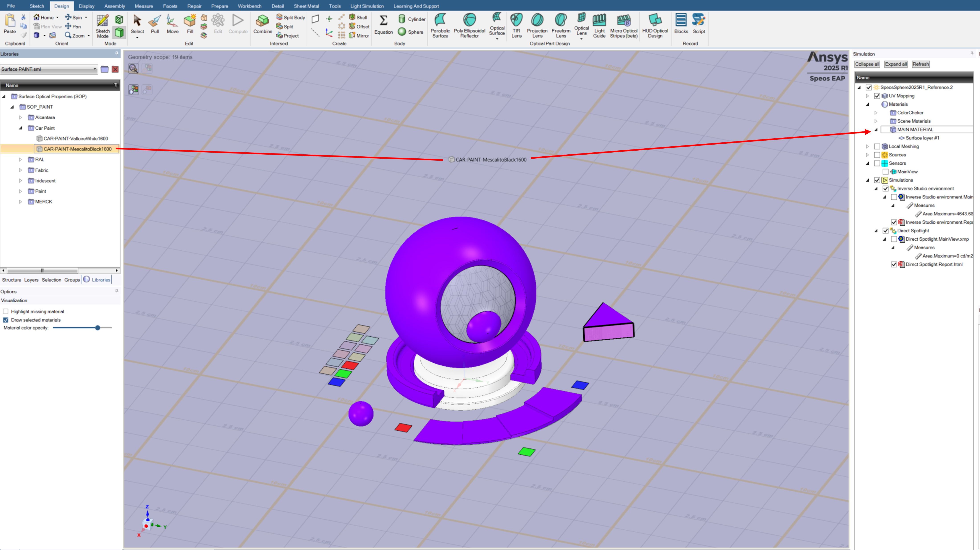Activate the Pull tool
980x550 pixels.
tap(155, 24)
